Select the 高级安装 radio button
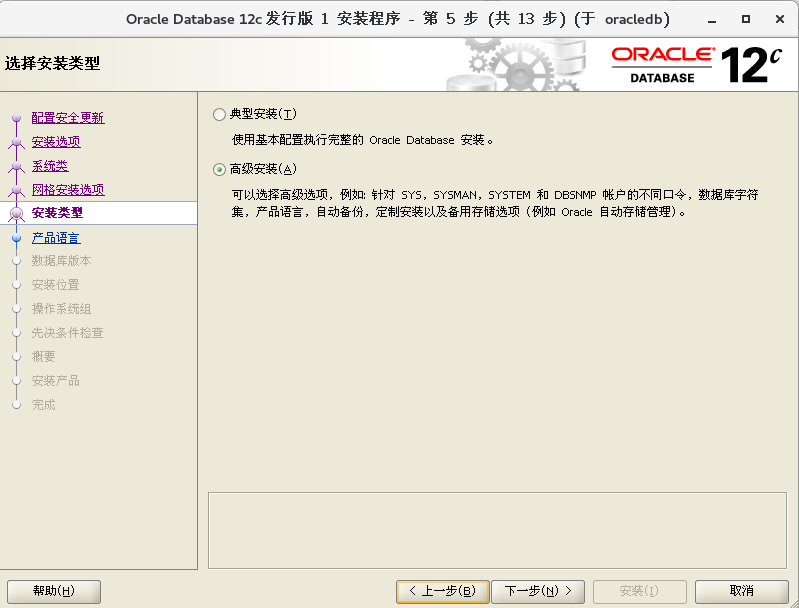This screenshot has height=608, width=799. [219, 169]
